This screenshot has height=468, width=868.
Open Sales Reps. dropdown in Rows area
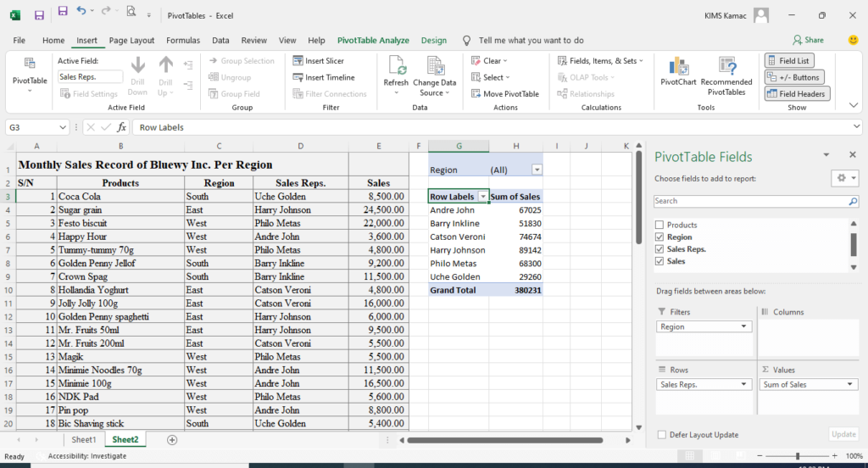point(744,384)
